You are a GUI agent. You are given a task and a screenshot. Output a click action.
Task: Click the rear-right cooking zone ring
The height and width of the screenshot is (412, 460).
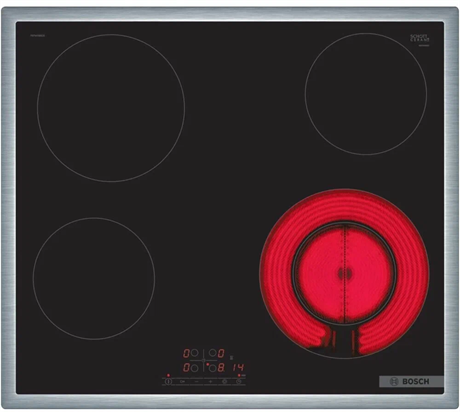coord(366,94)
